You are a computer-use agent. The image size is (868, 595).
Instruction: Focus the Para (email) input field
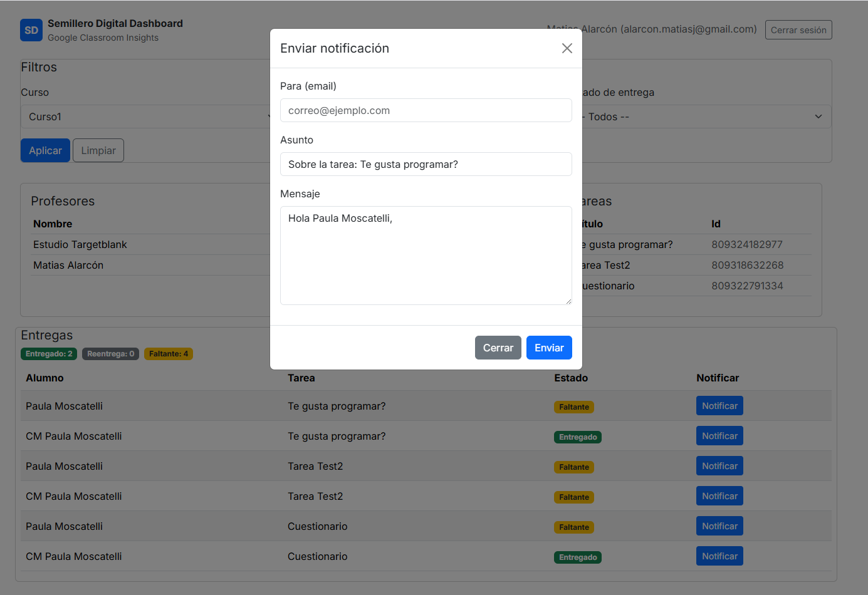(426, 110)
